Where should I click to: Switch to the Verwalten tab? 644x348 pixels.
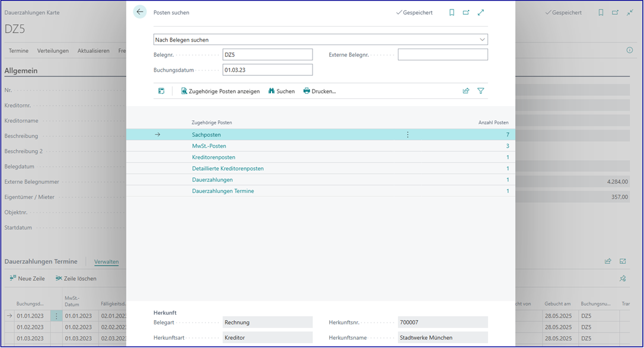106,261
